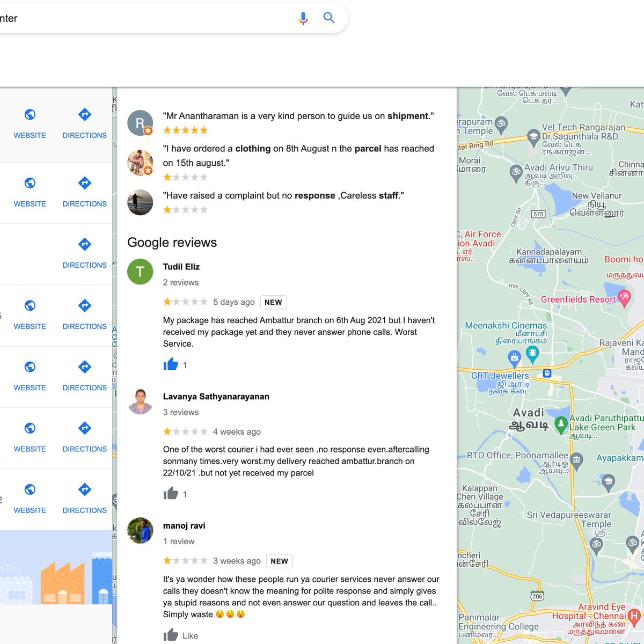Click the DIRECTIONS label in the fifth listing
The image size is (644, 644).
[x=85, y=387]
